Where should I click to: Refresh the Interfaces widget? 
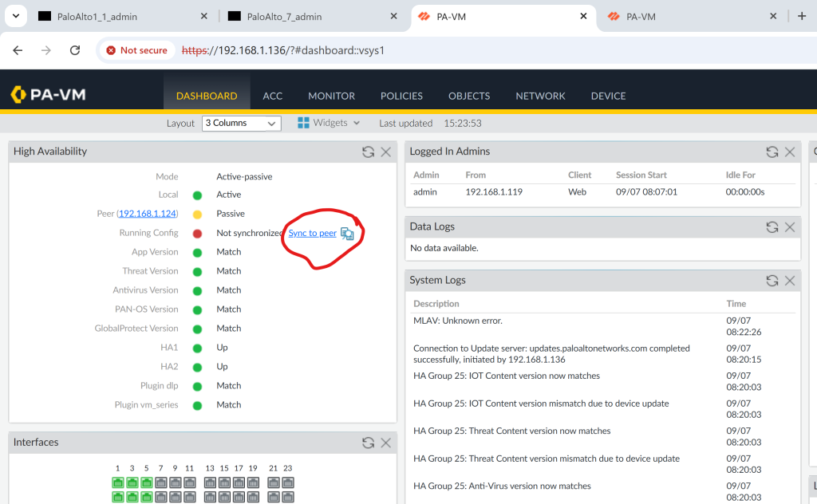click(x=369, y=443)
